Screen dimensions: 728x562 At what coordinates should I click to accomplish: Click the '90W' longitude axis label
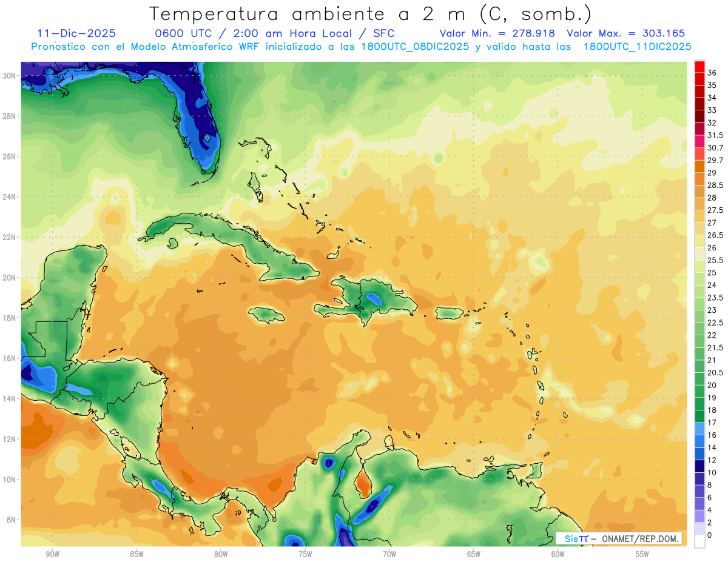click(52, 555)
